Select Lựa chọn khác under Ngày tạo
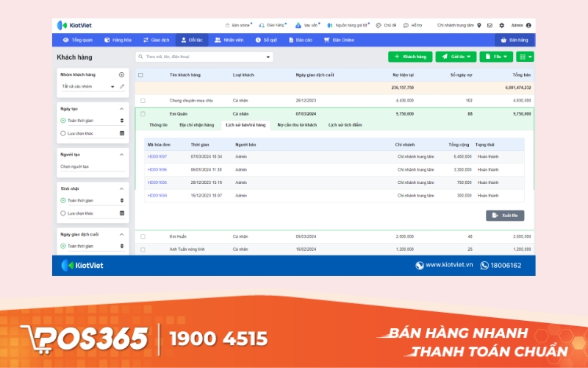This screenshot has width=588, height=368. (63, 133)
